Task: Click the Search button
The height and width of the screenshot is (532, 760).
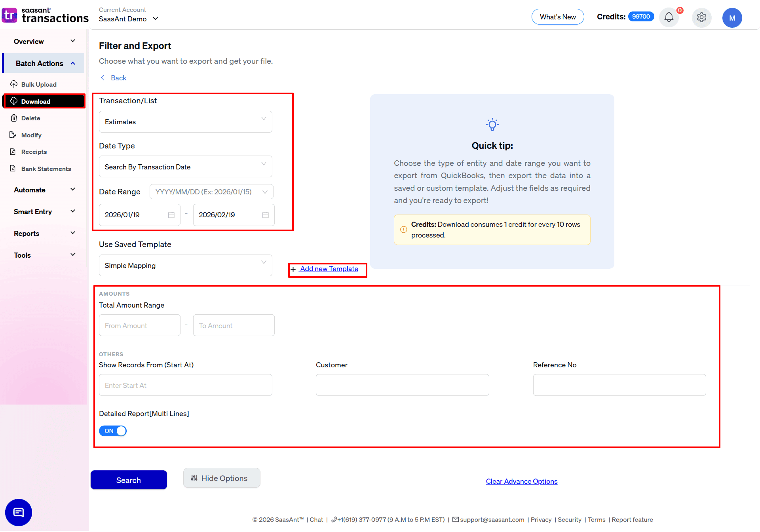Action: [x=129, y=480]
